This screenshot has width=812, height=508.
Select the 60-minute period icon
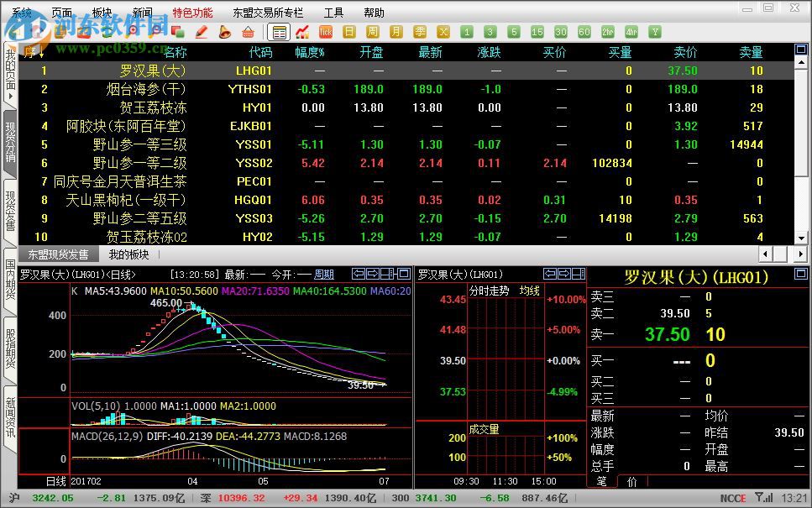tap(584, 32)
